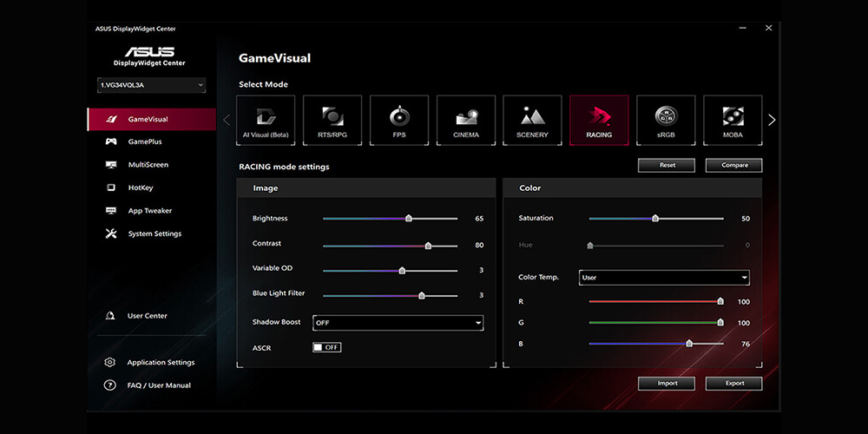868x434 pixels.
Task: Open the GamePlus sidebar tab
Action: (x=144, y=141)
